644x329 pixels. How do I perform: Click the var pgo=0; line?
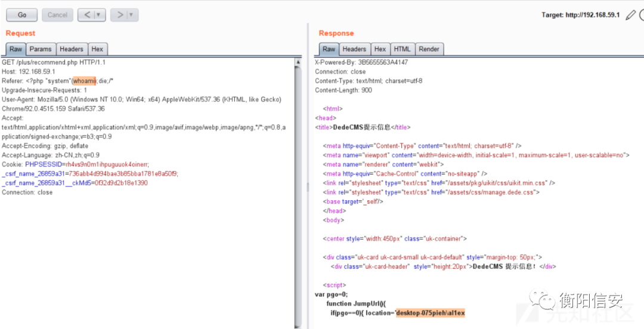click(331, 294)
